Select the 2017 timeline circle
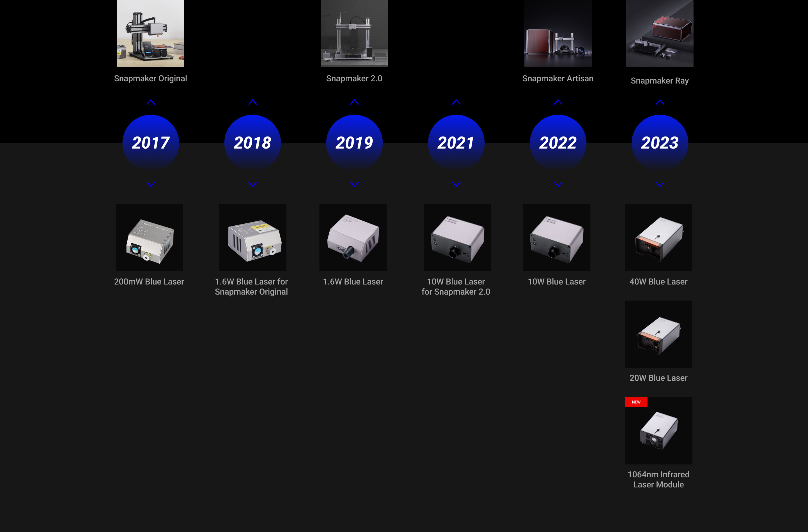Image resolution: width=808 pixels, height=532 pixels. tap(151, 143)
